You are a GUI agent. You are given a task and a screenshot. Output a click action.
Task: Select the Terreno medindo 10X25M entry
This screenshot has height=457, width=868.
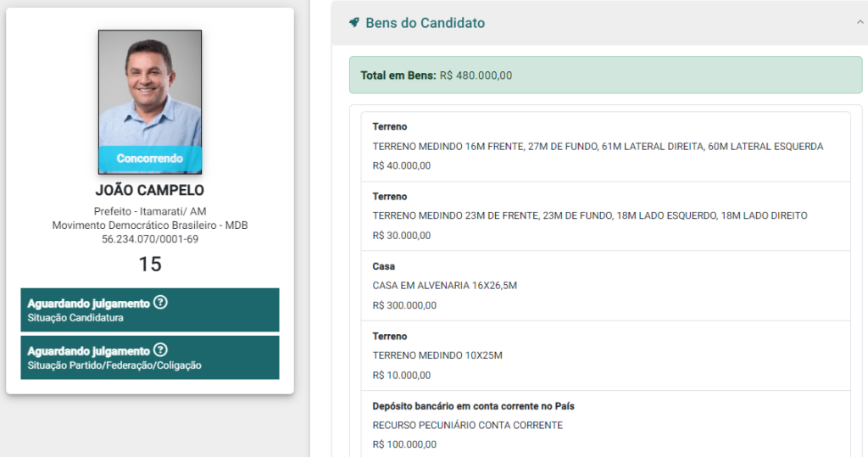(x=605, y=356)
